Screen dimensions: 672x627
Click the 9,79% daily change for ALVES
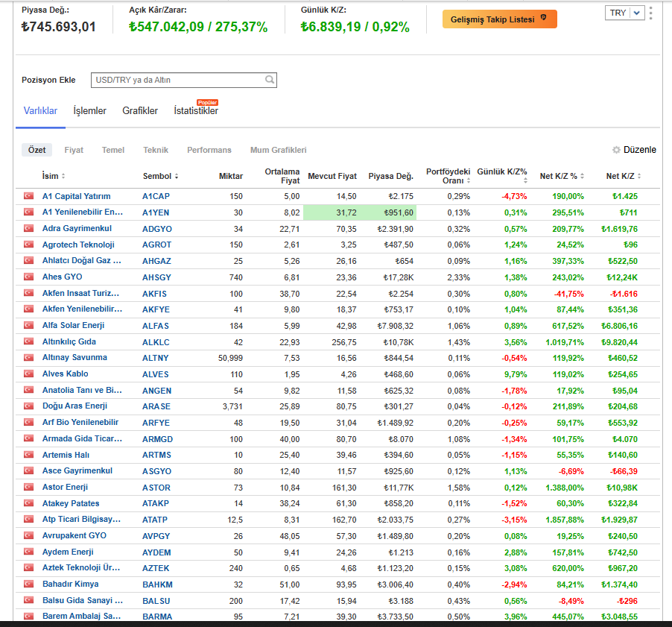516,374
